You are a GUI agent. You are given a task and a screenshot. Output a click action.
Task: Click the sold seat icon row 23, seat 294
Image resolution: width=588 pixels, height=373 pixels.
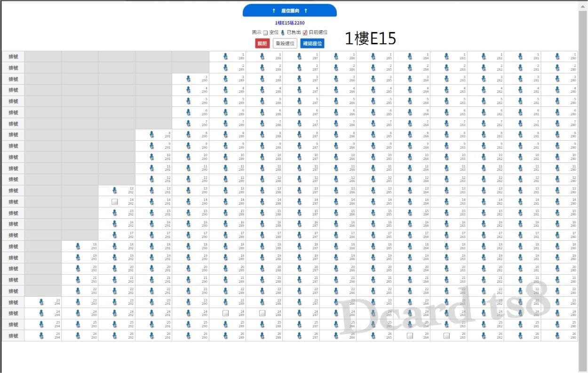(x=41, y=302)
